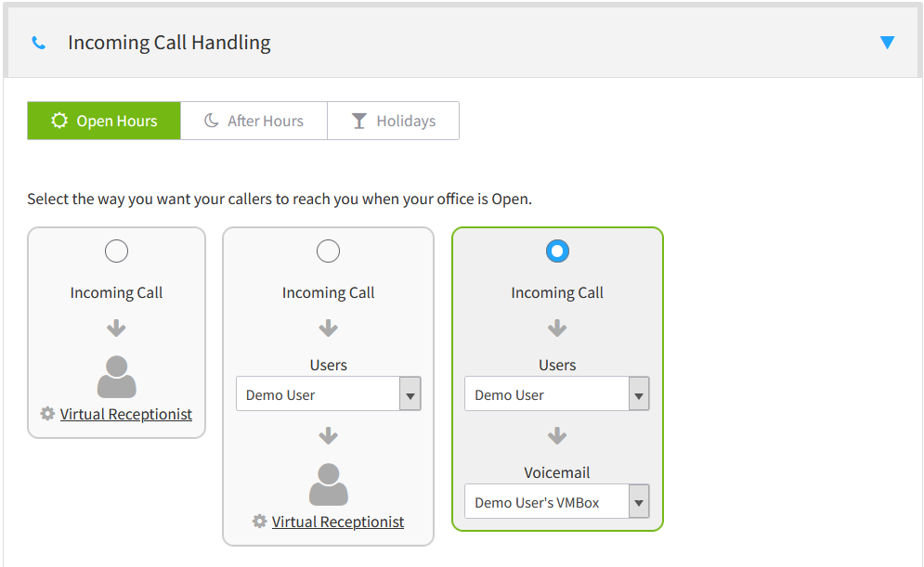Screen dimensions: 924x567
Task: Open Virtual Receptionist link in middle card
Action: pyautogui.click(x=338, y=522)
